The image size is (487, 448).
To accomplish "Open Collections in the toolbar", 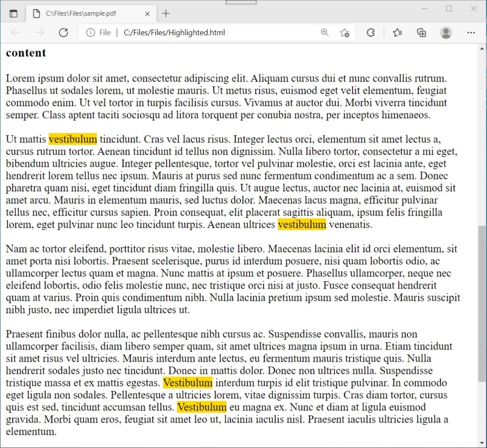I will [x=421, y=33].
